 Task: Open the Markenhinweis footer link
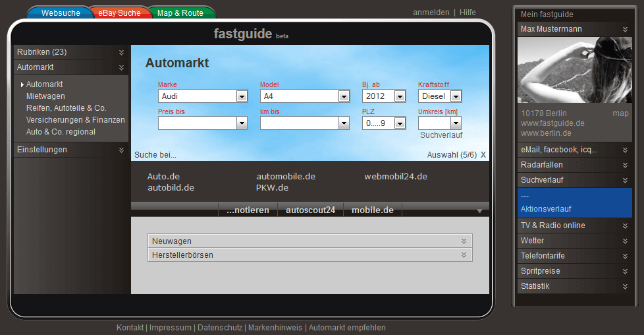[275, 328]
